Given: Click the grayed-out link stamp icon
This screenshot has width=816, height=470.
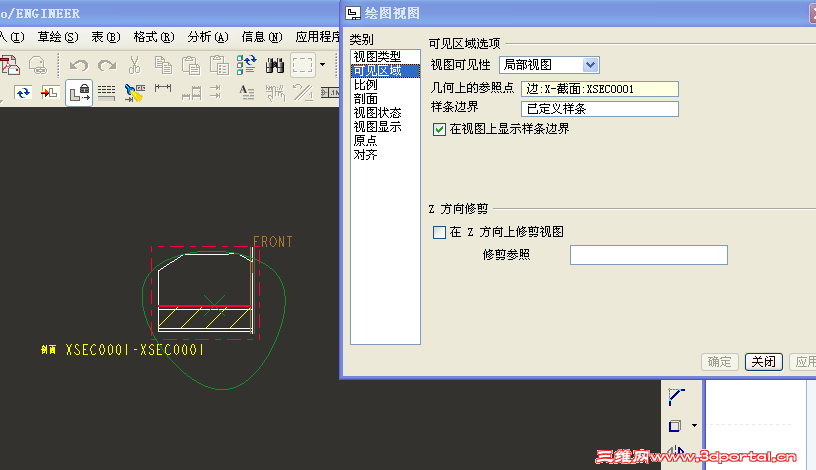Looking at the screenshot, I should (38, 66).
